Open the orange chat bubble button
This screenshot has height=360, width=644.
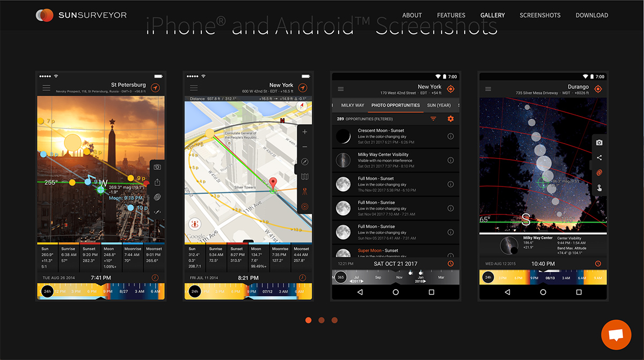(616, 334)
